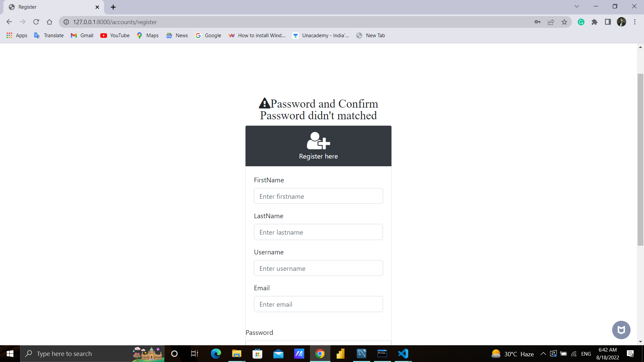The width and height of the screenshot is (644, 362).
Task: Reload the registration page
Action: (x=36, y=22)
